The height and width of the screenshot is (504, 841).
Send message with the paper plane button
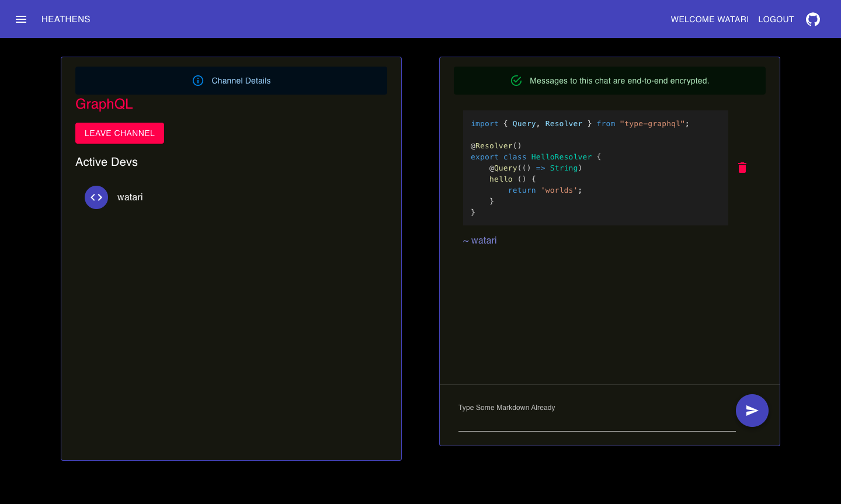[752, 411]
